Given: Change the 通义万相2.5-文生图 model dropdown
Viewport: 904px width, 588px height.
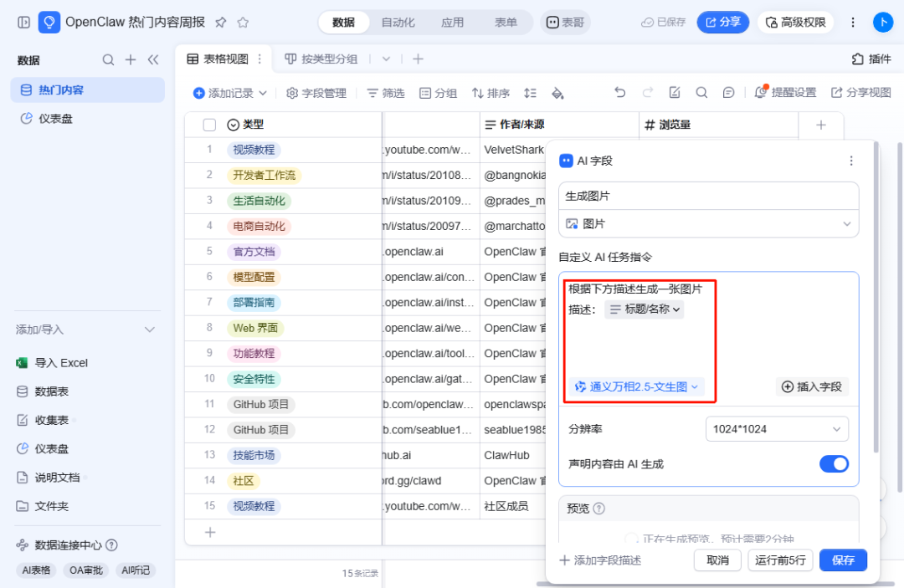Looking at the screenshot, I should (636, 386).
